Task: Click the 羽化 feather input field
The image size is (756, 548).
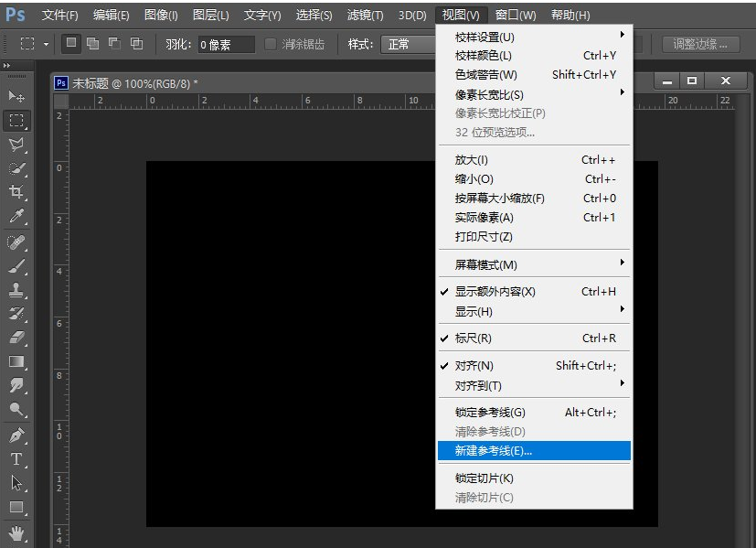Action: 226,44
